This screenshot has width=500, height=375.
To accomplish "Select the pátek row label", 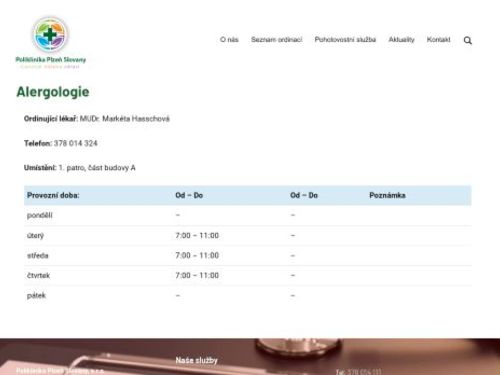I will tap(36, 296).
